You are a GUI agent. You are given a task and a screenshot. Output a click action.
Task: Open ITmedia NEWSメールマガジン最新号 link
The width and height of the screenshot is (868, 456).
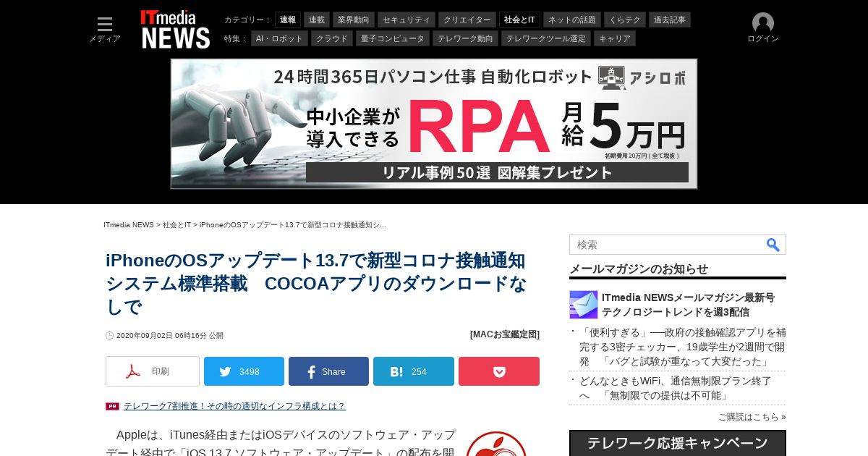pos(688,305)
